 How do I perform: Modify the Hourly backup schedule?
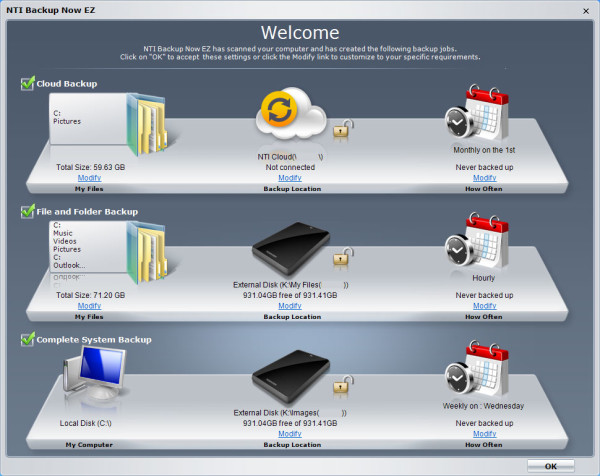tap(484, 306)
